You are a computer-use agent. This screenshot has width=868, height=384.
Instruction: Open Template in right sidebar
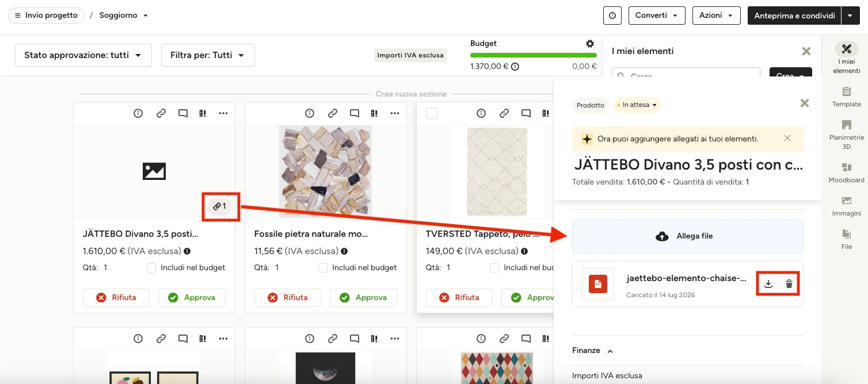click(x=847, y=97)
